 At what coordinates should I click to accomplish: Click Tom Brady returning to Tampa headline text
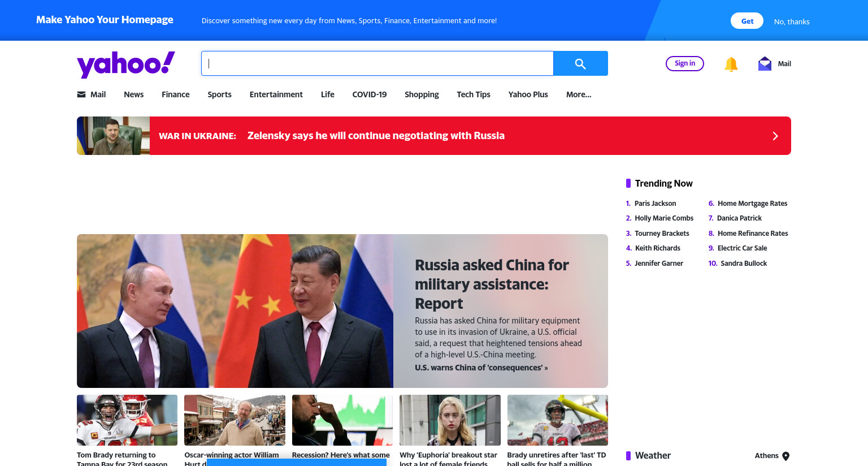coord(122,459)
